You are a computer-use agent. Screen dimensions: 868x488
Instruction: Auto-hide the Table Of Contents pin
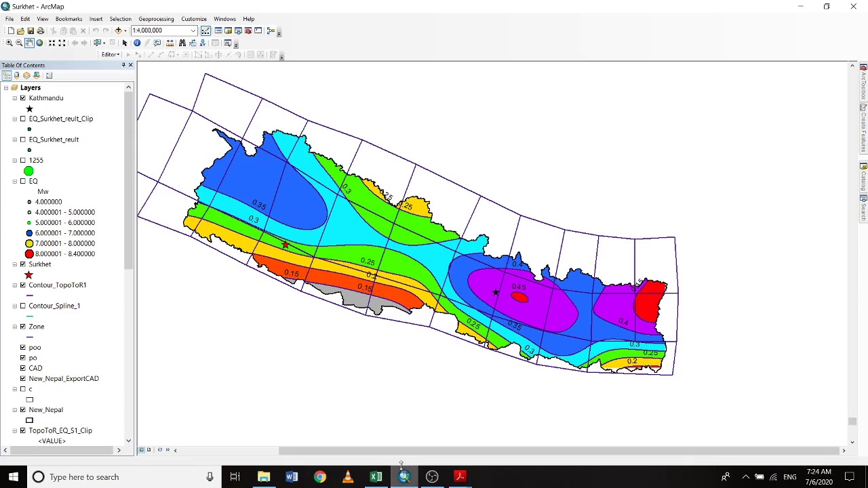click(x=123, y=65)
